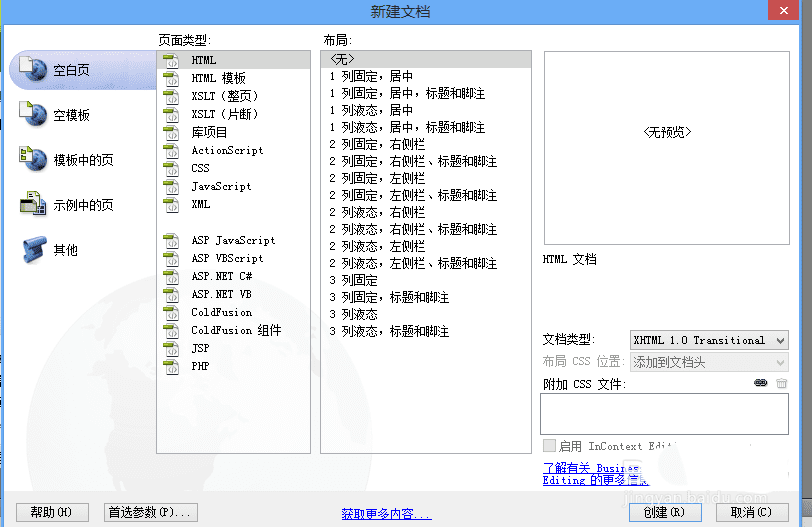Click the trash icon for CSS files
The height and width of the screenshot is (527, 812).
pos(781,383)
